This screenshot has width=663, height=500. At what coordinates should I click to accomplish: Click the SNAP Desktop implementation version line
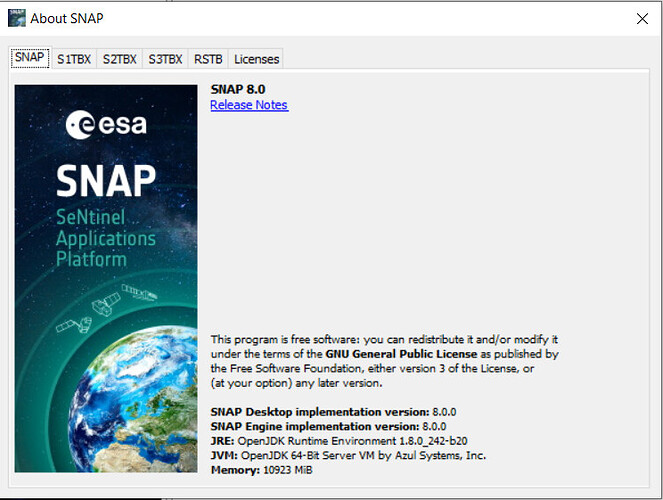coord(333,412)
